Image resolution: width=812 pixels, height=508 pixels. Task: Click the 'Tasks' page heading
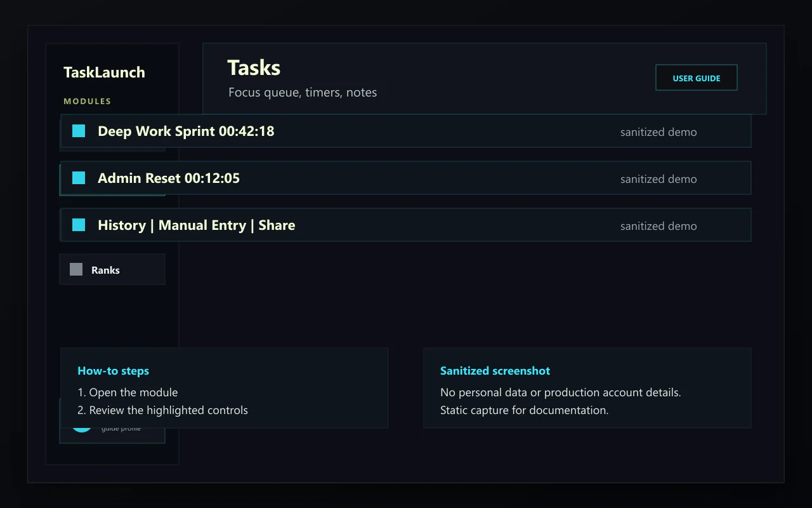click(254, 68)
